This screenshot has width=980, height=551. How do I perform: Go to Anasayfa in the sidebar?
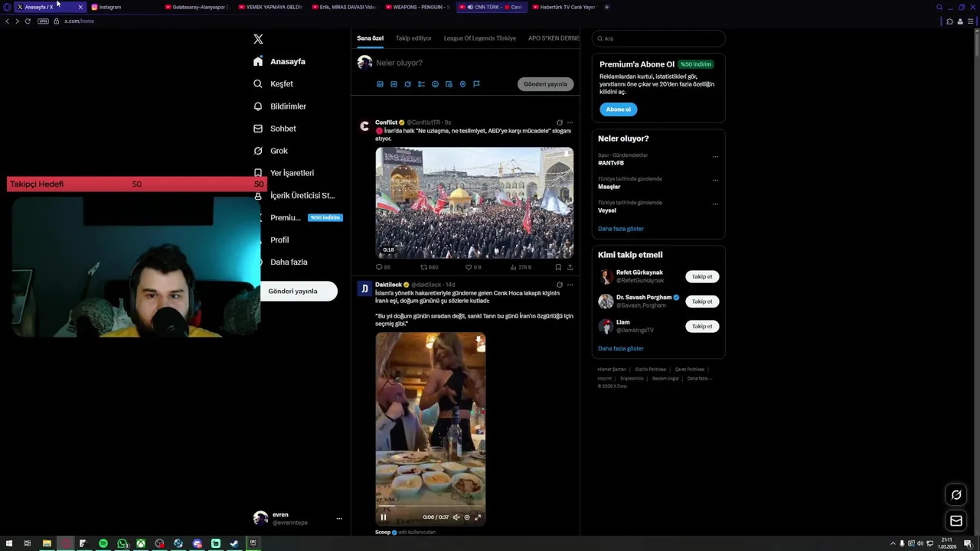[x=279, y=61]
